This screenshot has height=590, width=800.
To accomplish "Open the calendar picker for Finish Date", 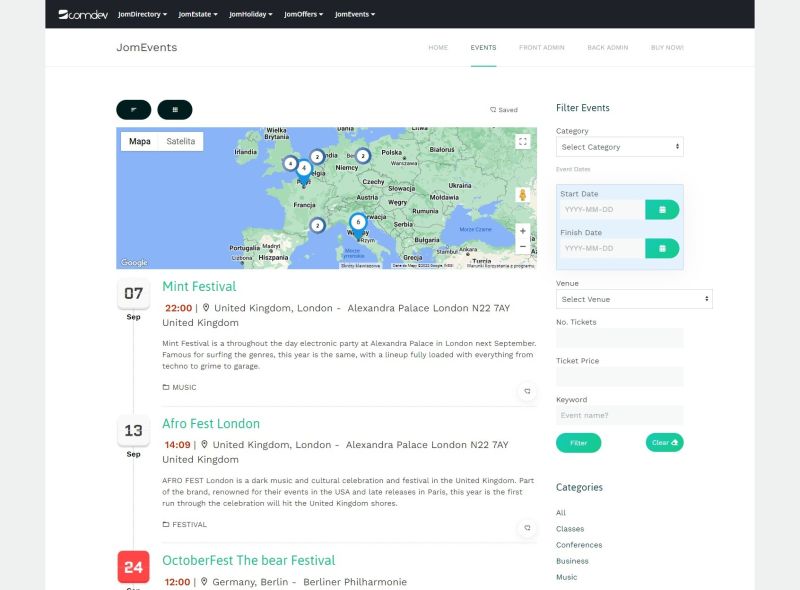I will click(662, 247).
